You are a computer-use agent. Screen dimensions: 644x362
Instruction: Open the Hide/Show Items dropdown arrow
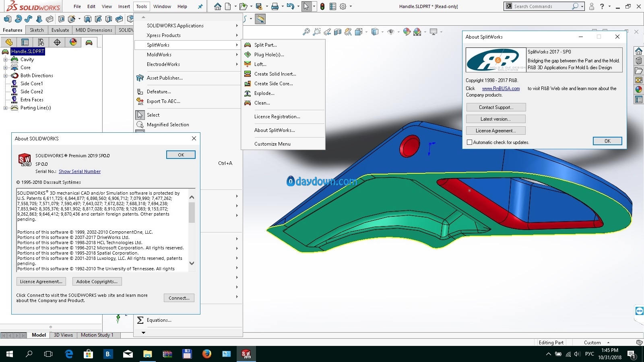point(398,32)
